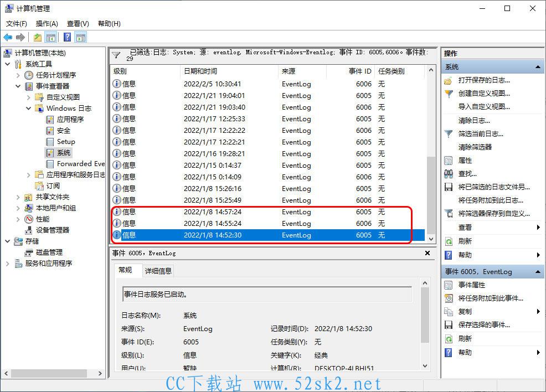Select 订阅 in the tree
The width and height of the screenshot is (546, 392).
tap(53, 186)
